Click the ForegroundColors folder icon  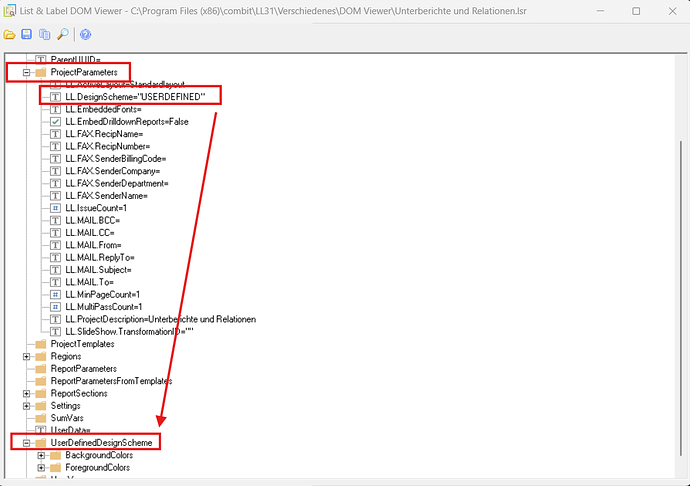(x=55, y=467)
